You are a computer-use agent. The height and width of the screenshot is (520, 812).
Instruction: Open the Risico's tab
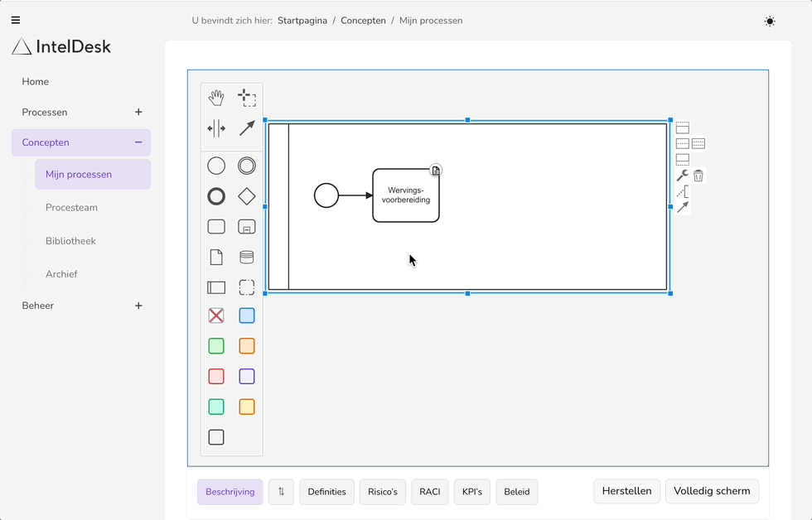[383, 492]
